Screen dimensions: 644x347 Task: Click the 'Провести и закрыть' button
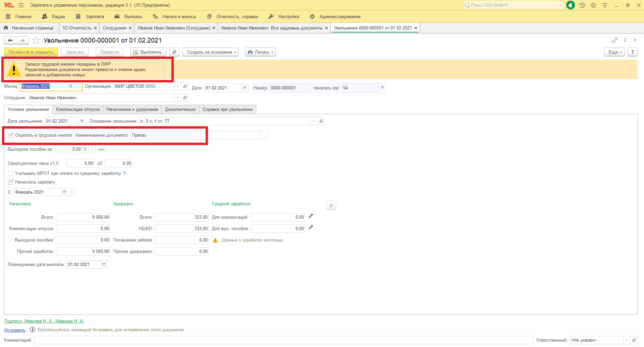[31, 52]
